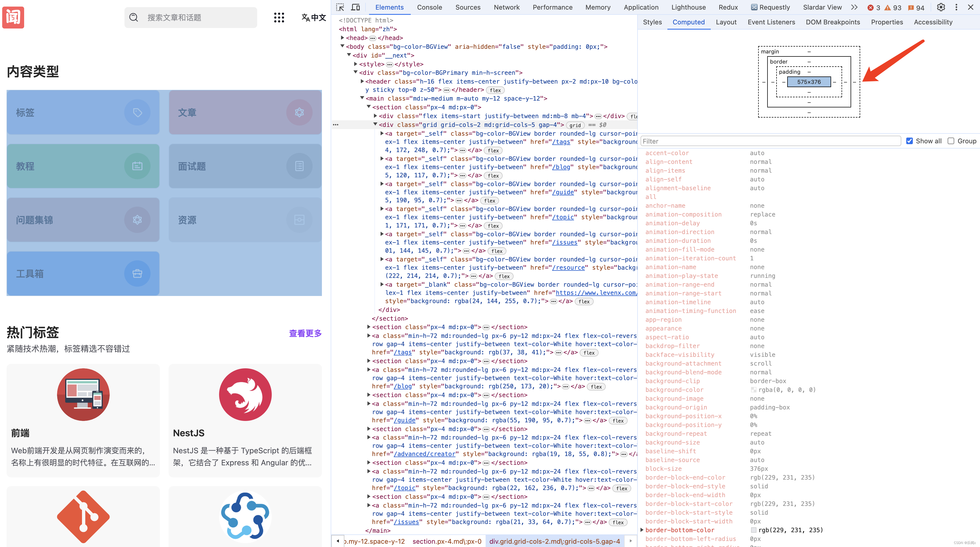Open the 标签 content card

[83, 113]
